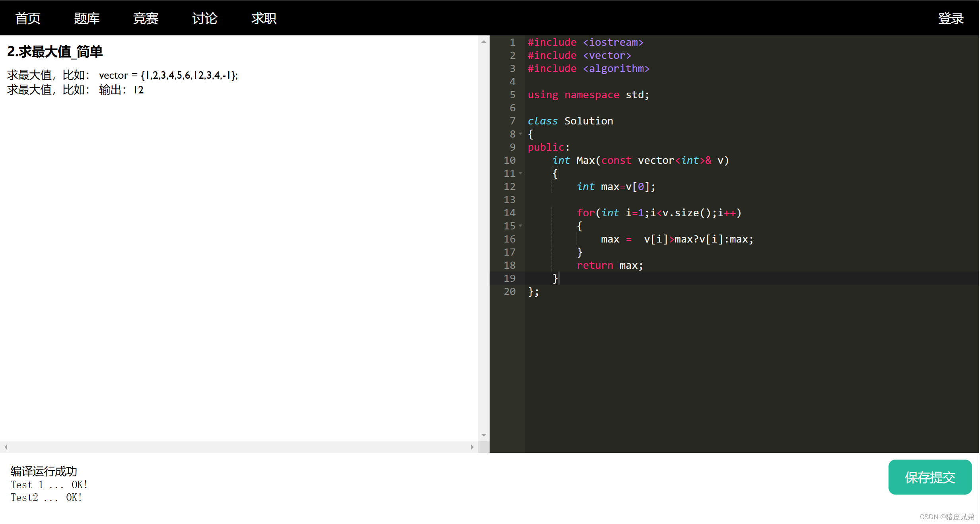The width and height of the screenshot is (980, 524).
Task: Place cursor on return max; line
Action: point(610,265)
